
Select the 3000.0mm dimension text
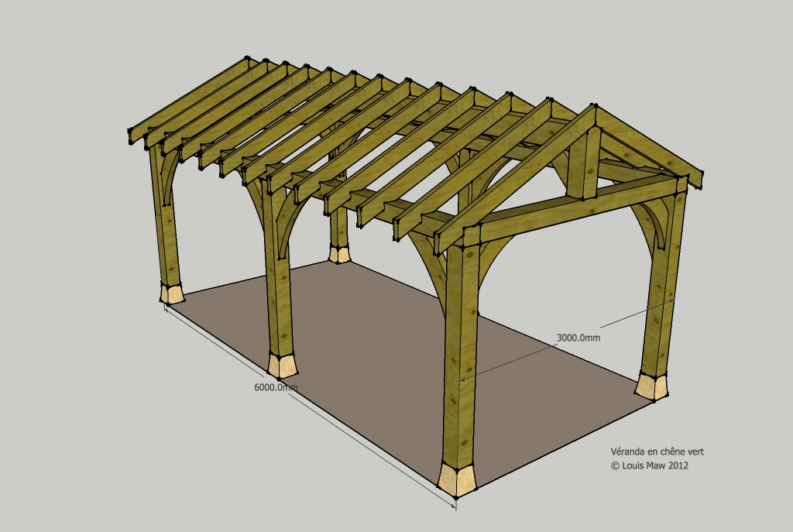point(578,338)
